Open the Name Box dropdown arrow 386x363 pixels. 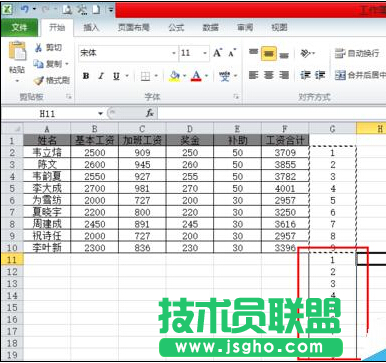click(100, 114)
